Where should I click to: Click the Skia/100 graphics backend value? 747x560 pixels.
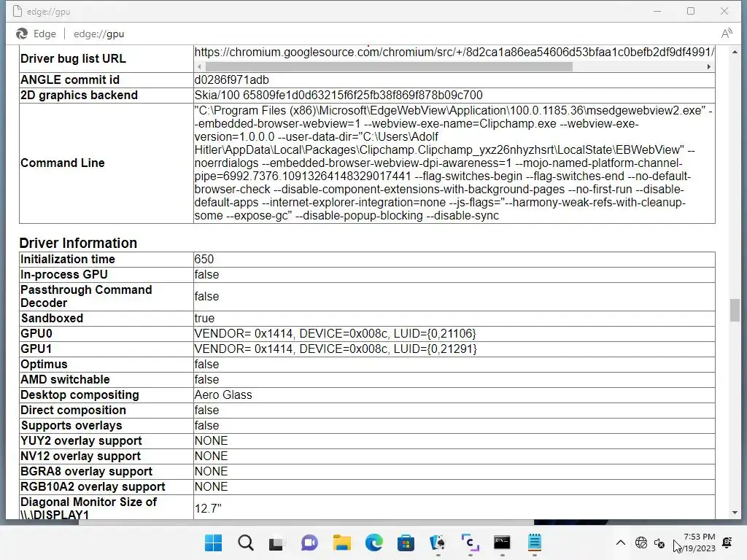click(338, 96)
